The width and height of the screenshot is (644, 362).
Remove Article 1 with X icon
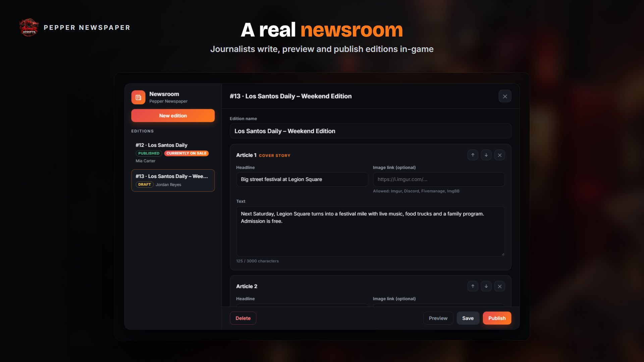click(499, 155)
